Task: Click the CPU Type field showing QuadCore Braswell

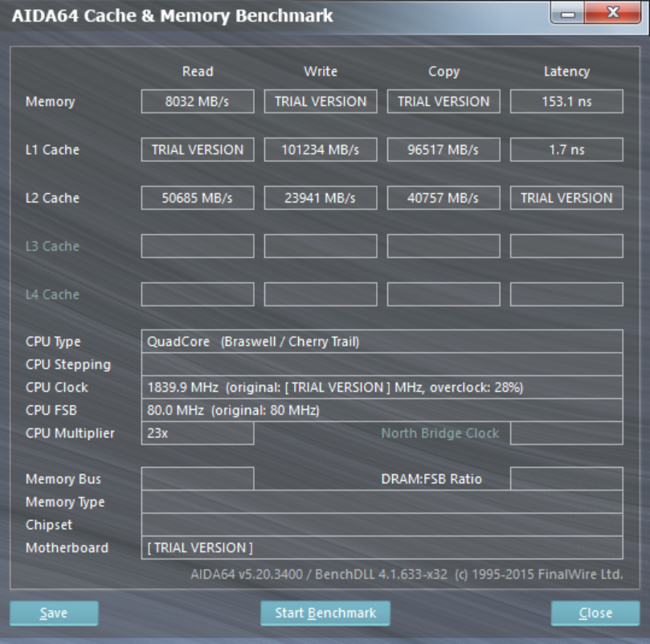Action: (x=382, y=342)
